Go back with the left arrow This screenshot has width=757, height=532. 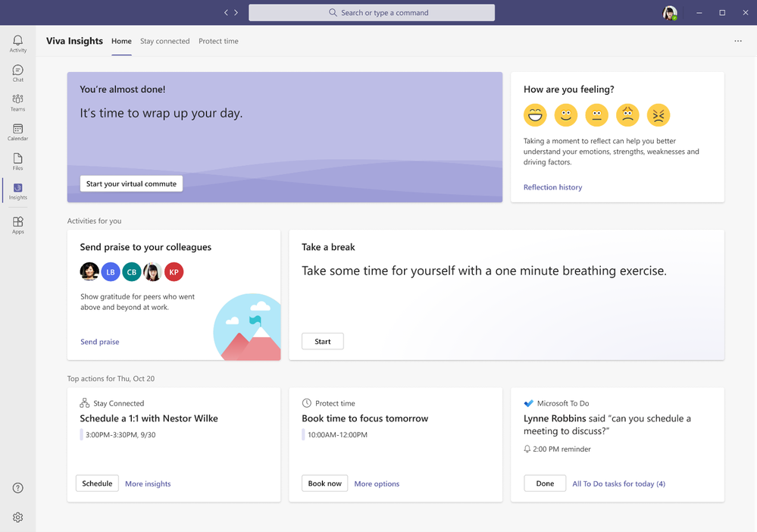click(x=226, y=13)
